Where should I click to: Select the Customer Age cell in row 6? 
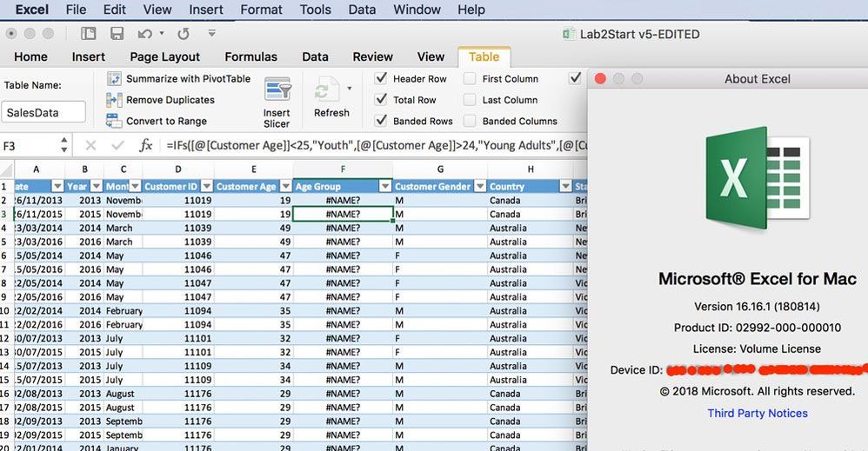point(254,255)
